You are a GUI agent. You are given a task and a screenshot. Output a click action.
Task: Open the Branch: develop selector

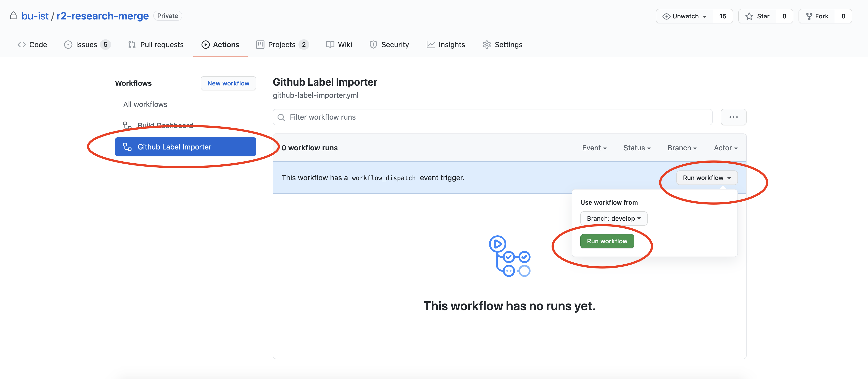[614, 218]
